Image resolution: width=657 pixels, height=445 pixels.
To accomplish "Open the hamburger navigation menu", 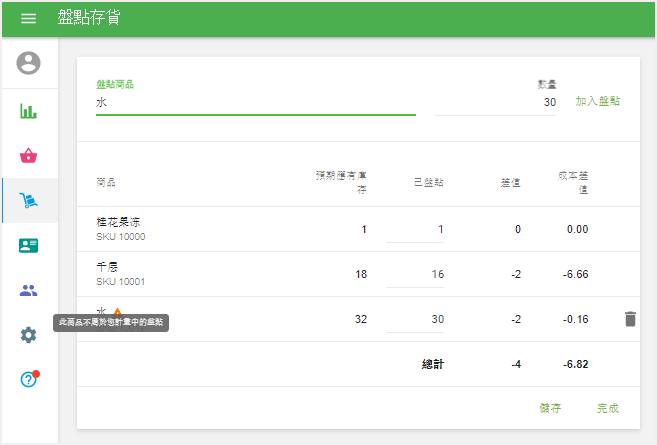I will pyautogui.click(x=28, y=19).
